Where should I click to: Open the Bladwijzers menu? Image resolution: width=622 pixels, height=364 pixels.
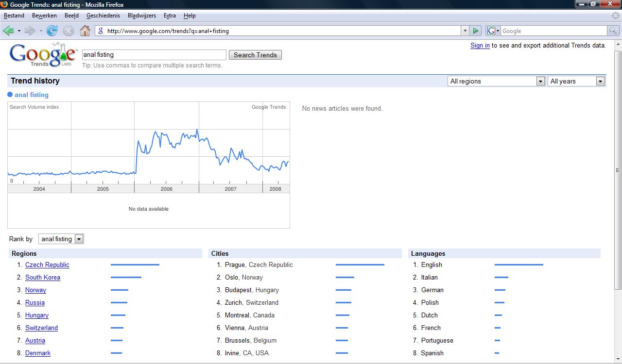click(142, 16)
